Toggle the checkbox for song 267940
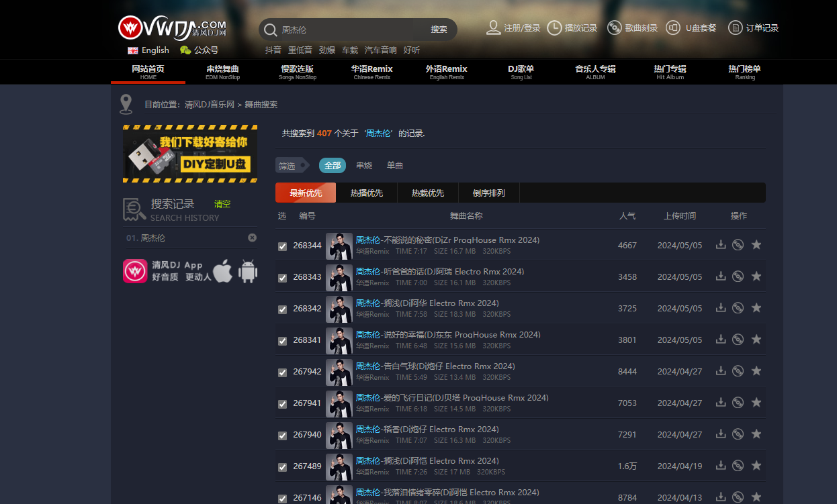Image resolution: width=837 pixels, height=504 pixels. click(283, 436)
